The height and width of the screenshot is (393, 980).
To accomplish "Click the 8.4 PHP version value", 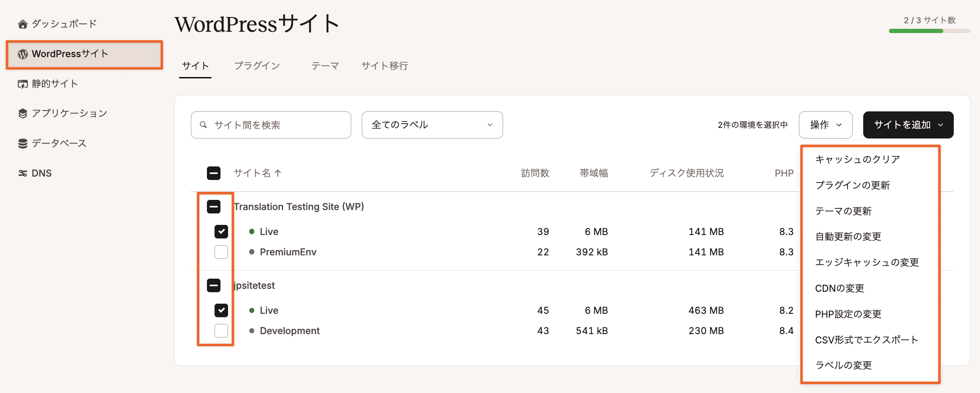I will tap(787, 331).
